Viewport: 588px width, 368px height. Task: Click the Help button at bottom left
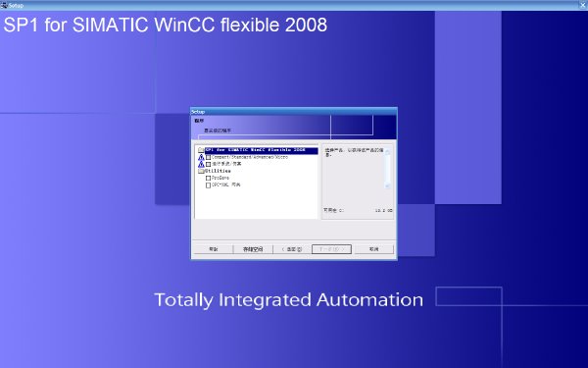pyautogui.click(x=213, y=249)
